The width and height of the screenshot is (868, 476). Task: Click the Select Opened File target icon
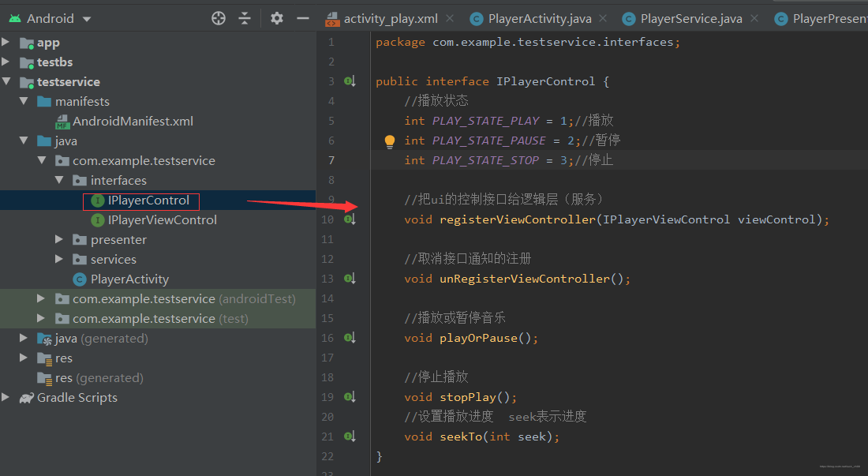click(x=219, y=18)
